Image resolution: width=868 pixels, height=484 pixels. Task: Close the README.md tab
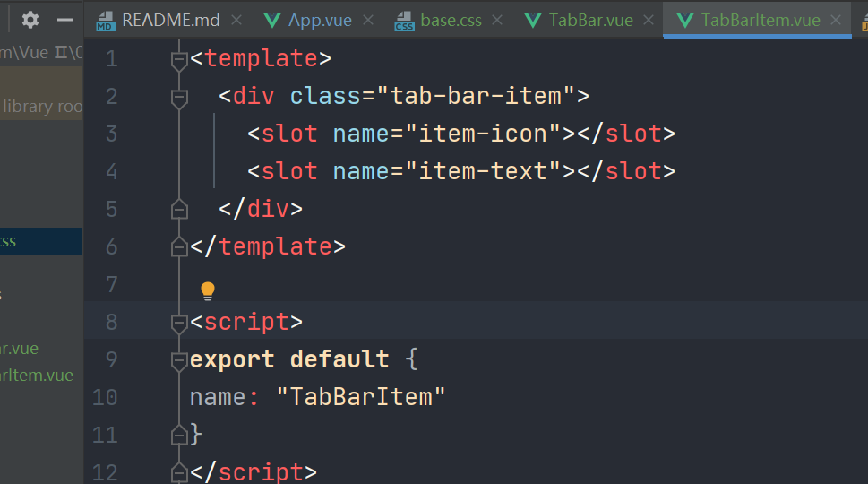tap(236, 21)
